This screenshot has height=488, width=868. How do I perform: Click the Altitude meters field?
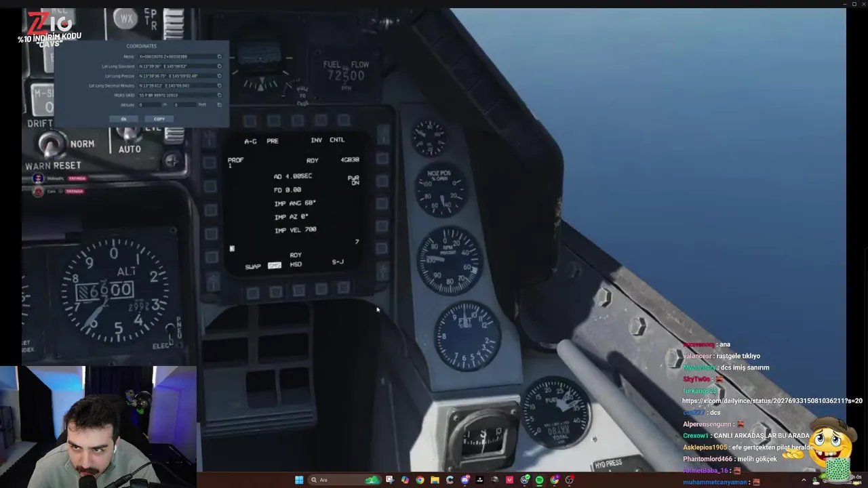click(149, 104)
